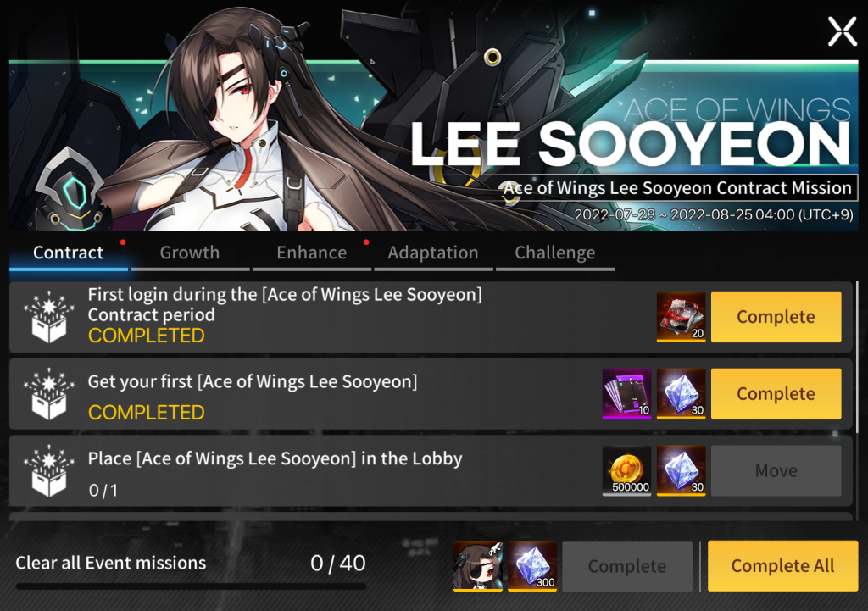Viewport: 868px width, 611px height.
Task: Click the Move button for Lobby mission
Action: [x=776, y=470]
